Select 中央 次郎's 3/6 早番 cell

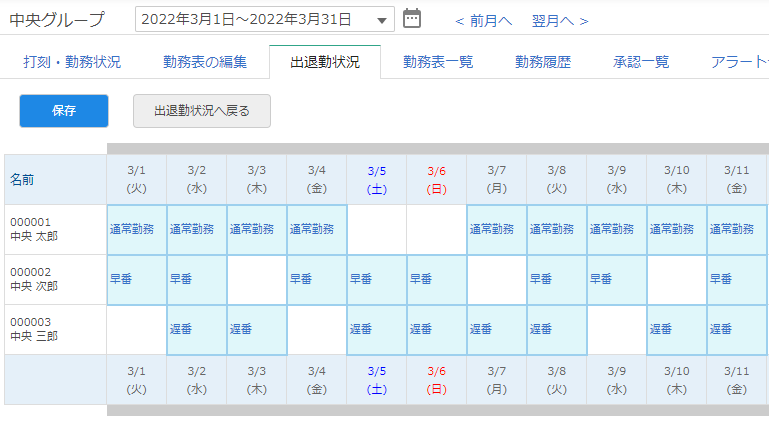click(436, 279)
